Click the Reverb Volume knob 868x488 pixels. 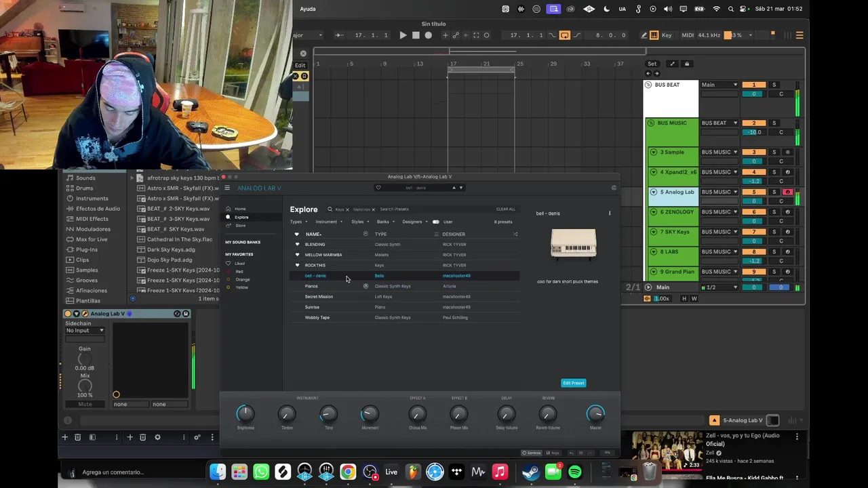click(548, 413)
